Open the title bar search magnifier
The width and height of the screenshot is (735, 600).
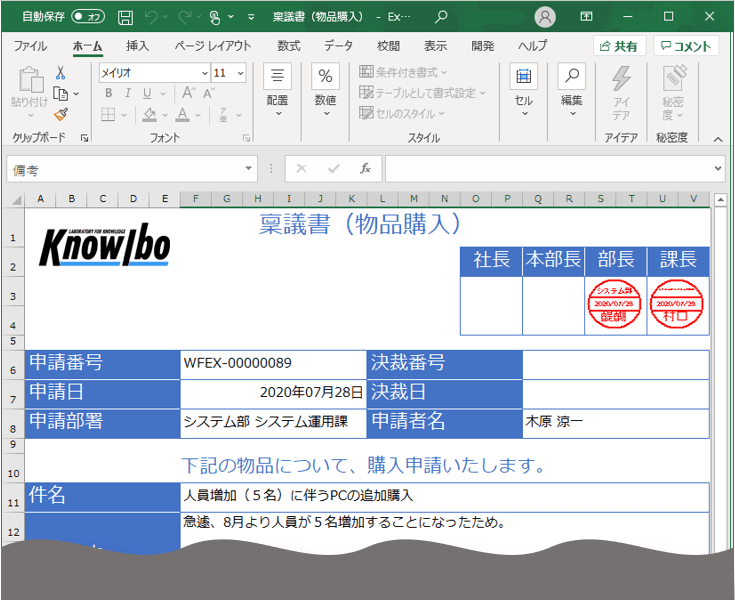pos(441,17)
